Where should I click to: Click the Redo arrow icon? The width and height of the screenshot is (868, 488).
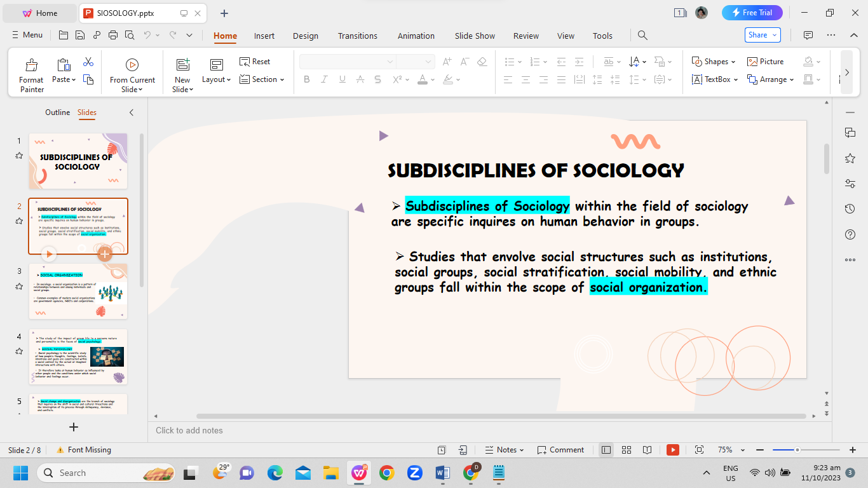173,35
